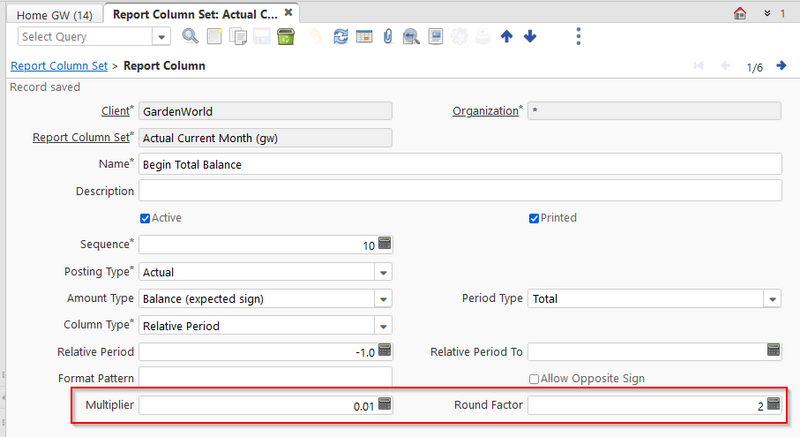Screen dimensions: 800x437
Task: Click the Client field label link
Action: click(116, 110)
